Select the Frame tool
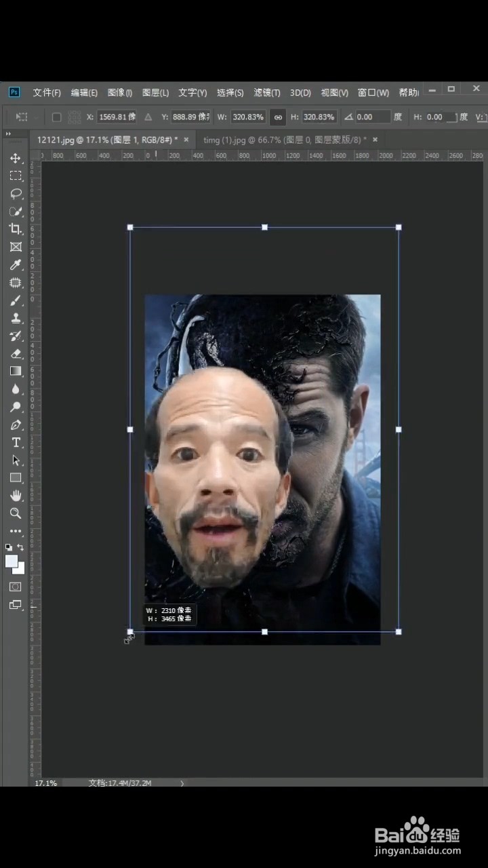The image size is (488, 868). click(16, 247)
